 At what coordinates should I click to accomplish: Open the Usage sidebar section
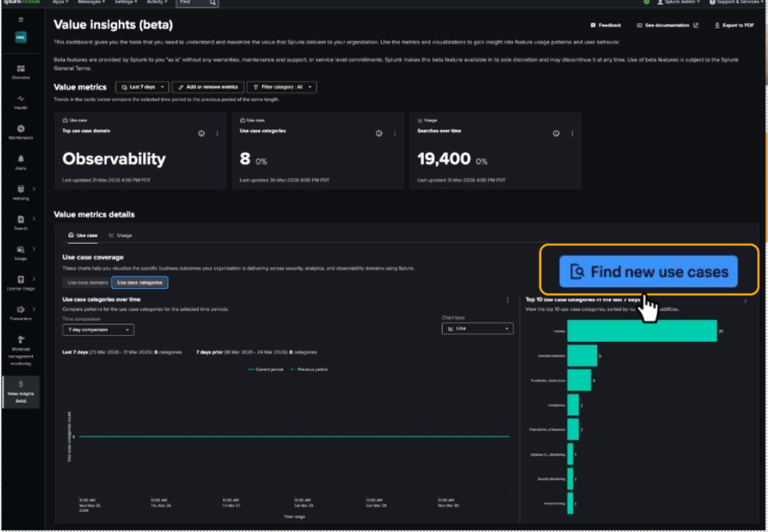(x=21, y=253)
